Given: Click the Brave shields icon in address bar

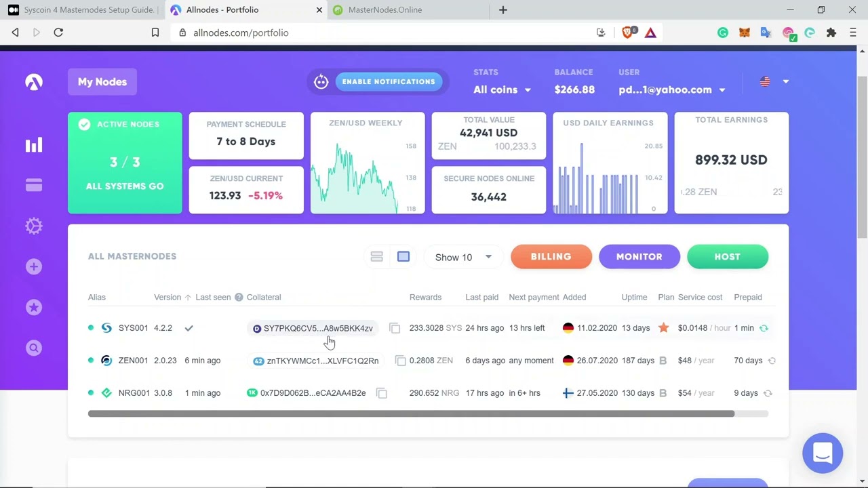Looking at the screenshot, I should [x=628, y=33].
